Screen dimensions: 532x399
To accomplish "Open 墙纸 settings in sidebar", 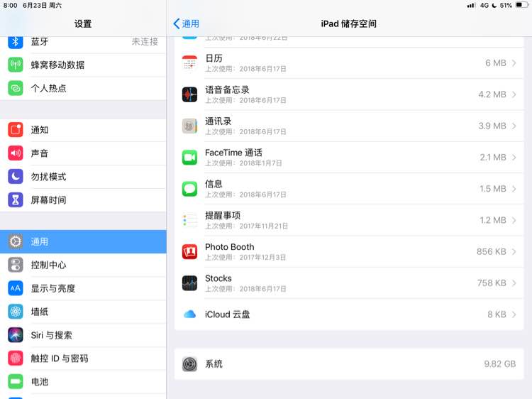I will click(83, 312).
